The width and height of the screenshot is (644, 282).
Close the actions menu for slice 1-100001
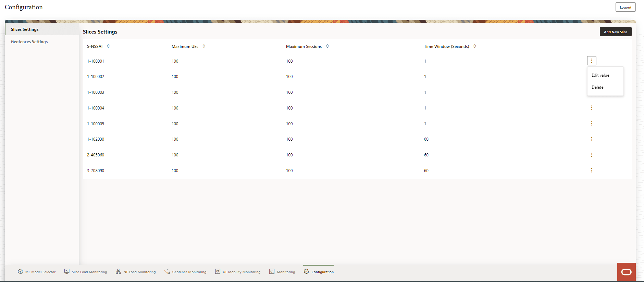pos(592,61)
